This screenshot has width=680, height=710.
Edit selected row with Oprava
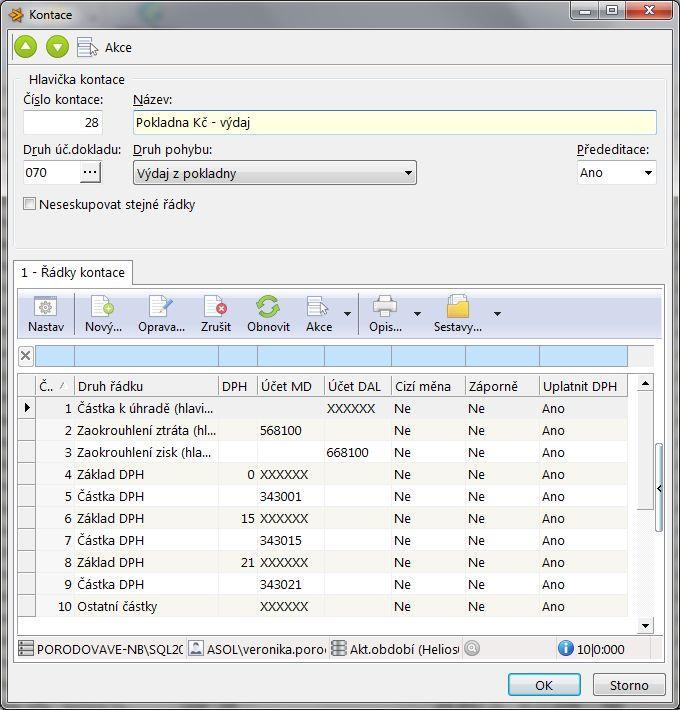coord(161,314)
